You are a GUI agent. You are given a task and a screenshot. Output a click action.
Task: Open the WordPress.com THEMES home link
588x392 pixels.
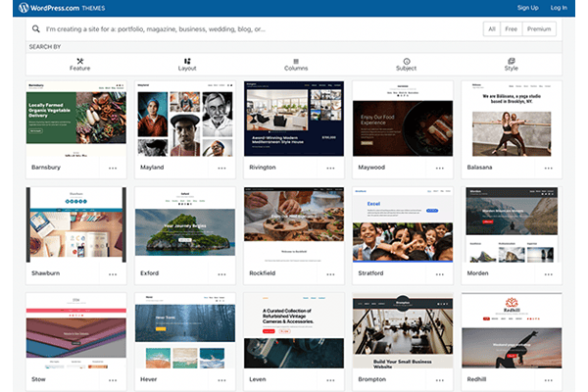pos(63,8)
